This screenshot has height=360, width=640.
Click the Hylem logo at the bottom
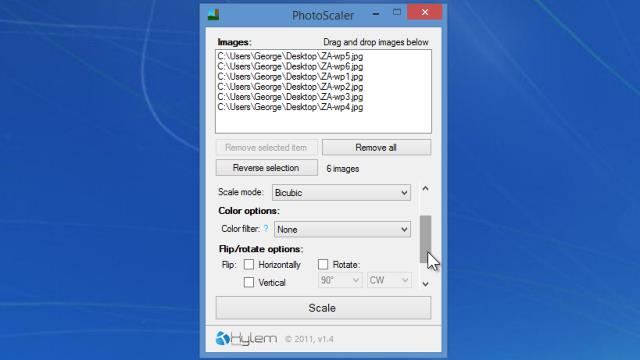click(246, 338)
